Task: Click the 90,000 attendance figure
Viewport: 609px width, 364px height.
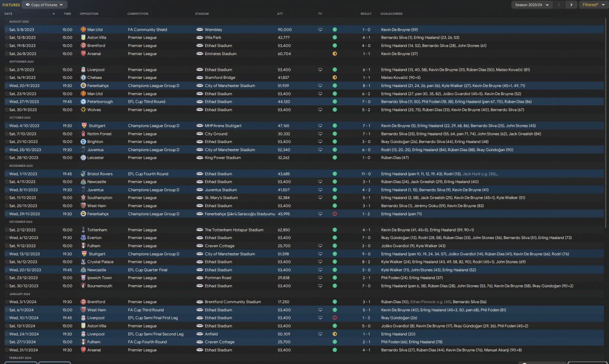Action: (x=285, y=29)
